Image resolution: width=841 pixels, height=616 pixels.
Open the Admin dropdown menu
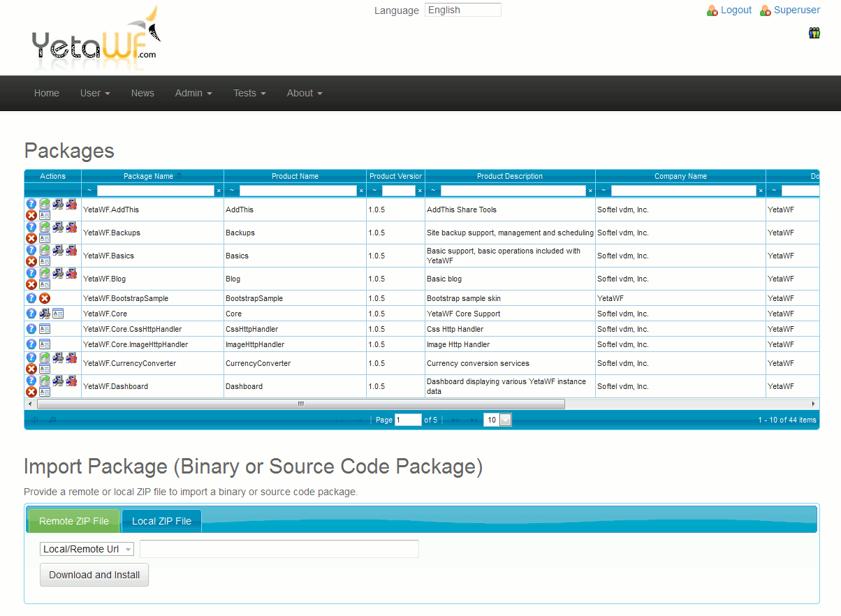coord(193,93)
